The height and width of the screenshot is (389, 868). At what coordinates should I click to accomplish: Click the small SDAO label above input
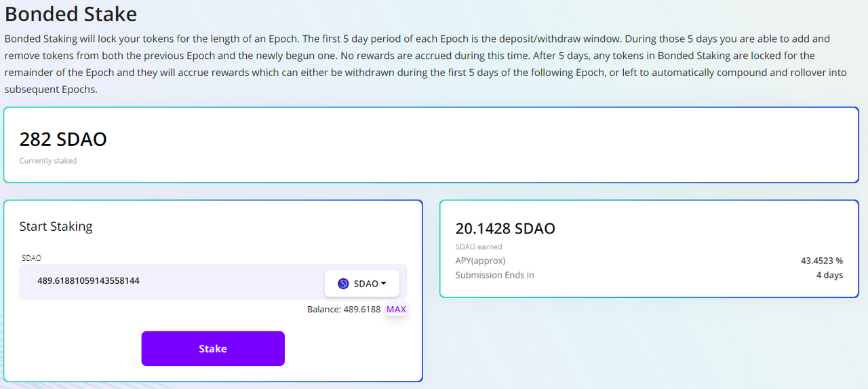click(31, 258)
